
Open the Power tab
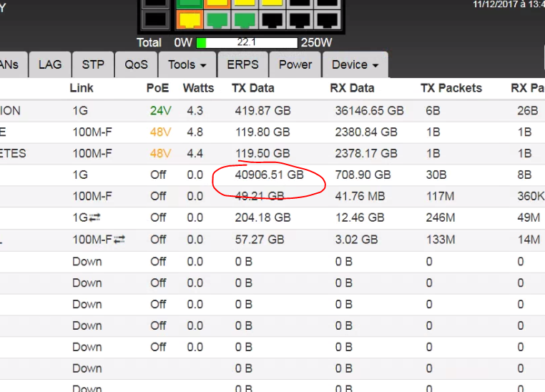pyautogui.click(x=295, y=64)
